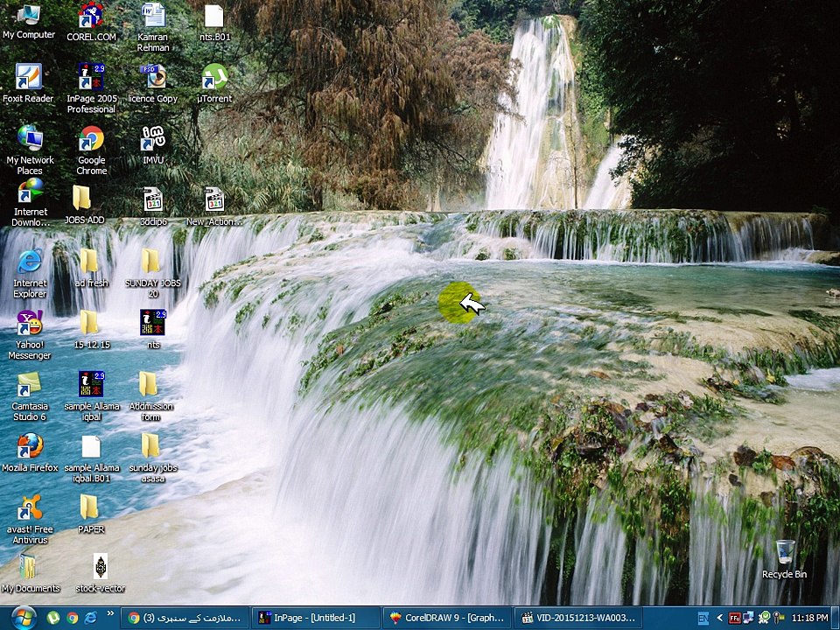The height and width of the screenshot is (630, 840).
Task: Select the My Computer desktop icon
Action: (x=29, y=21)
